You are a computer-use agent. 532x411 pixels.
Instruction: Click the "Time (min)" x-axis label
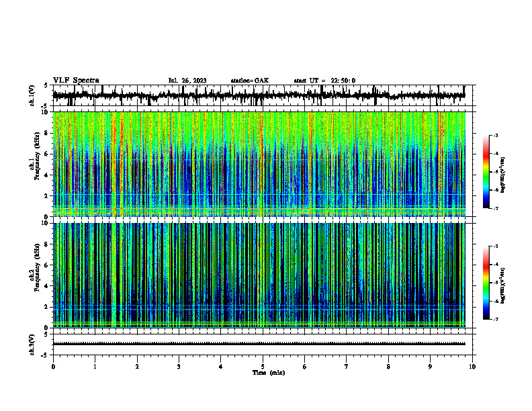tap(269, 373)
